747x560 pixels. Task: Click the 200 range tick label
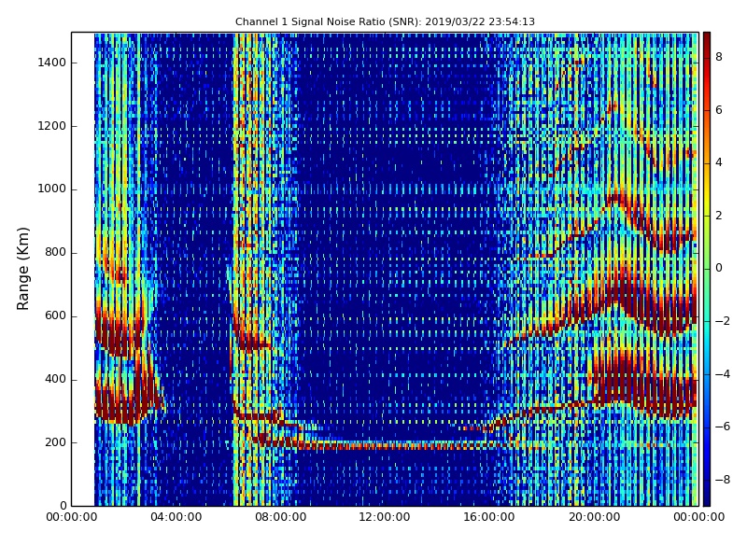55,442
